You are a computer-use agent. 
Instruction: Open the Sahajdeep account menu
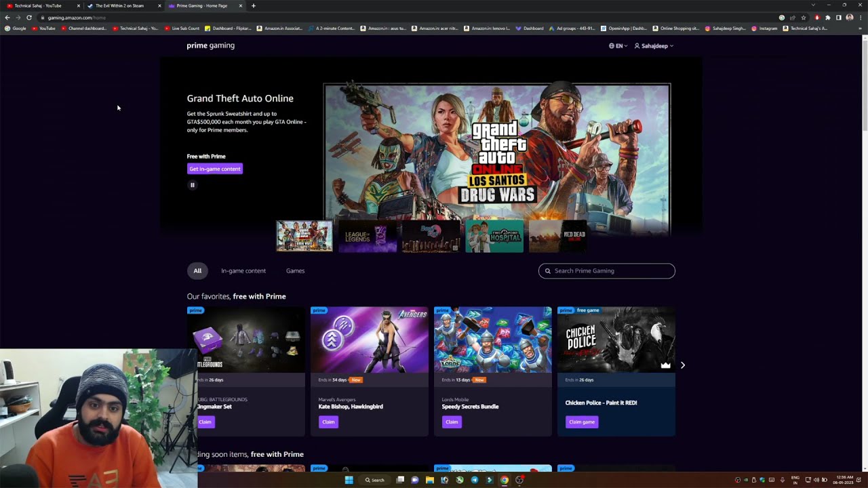click(x=654, y=46)
